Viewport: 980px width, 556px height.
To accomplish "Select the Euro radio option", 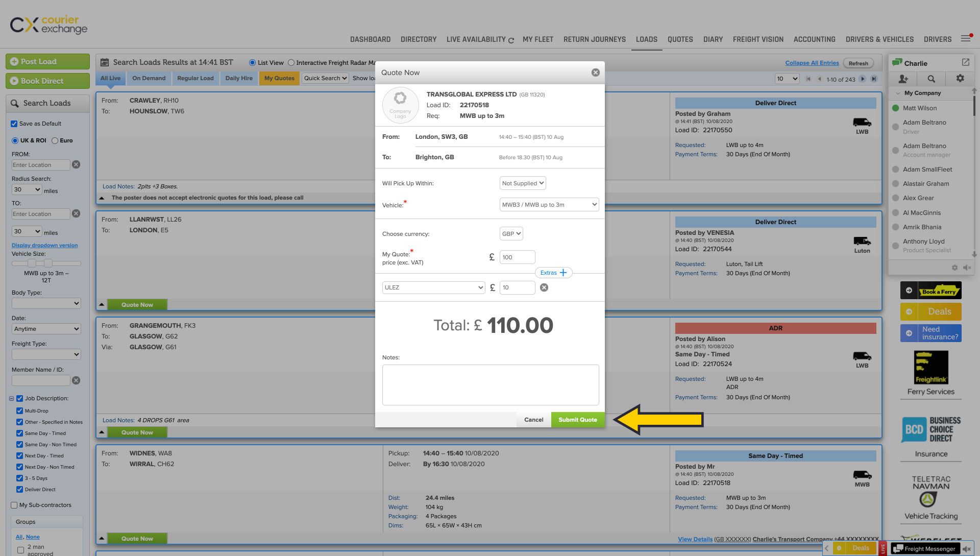I will [x=55, y=140].
